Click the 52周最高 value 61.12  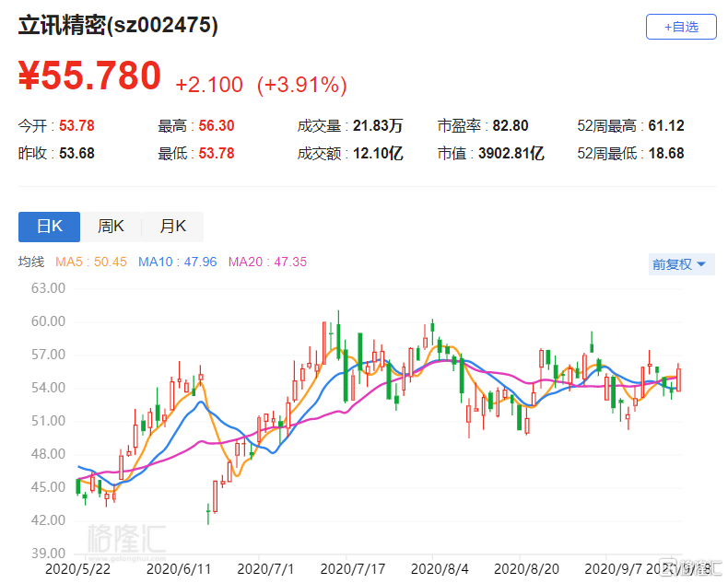[666, 126]
